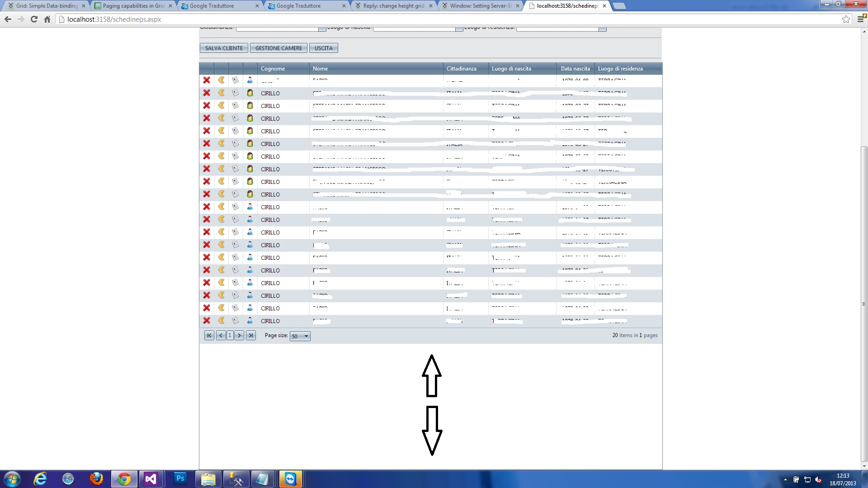Switch to 'Paging capabilities in Grid' tab

[x=133, y=6]
